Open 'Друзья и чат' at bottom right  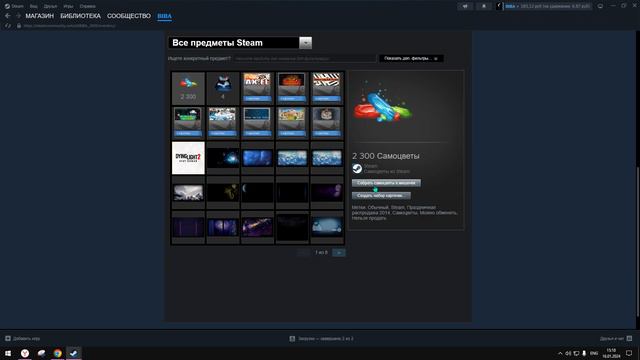click(x=616, y=338)
